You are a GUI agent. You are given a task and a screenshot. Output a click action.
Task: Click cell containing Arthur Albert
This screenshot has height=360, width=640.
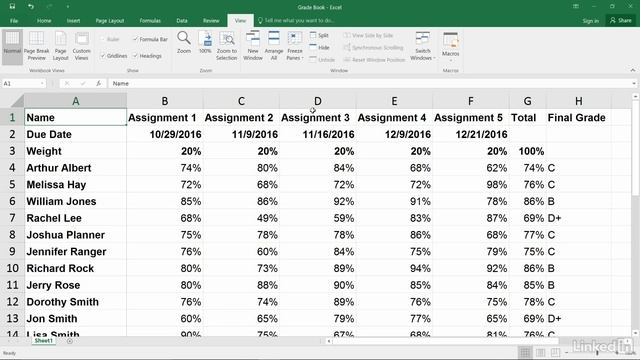point(76,168)
